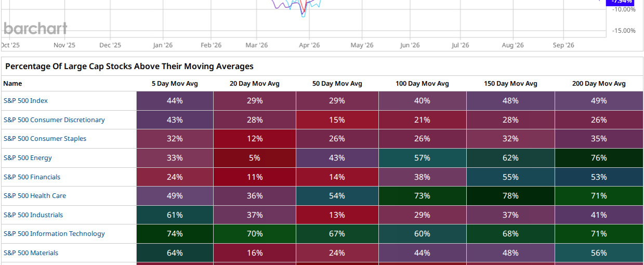The width and height of the screenshot is (644, 265).
Task: Select Information Technology 5-day cell 74%
Action: pos(175,234)
